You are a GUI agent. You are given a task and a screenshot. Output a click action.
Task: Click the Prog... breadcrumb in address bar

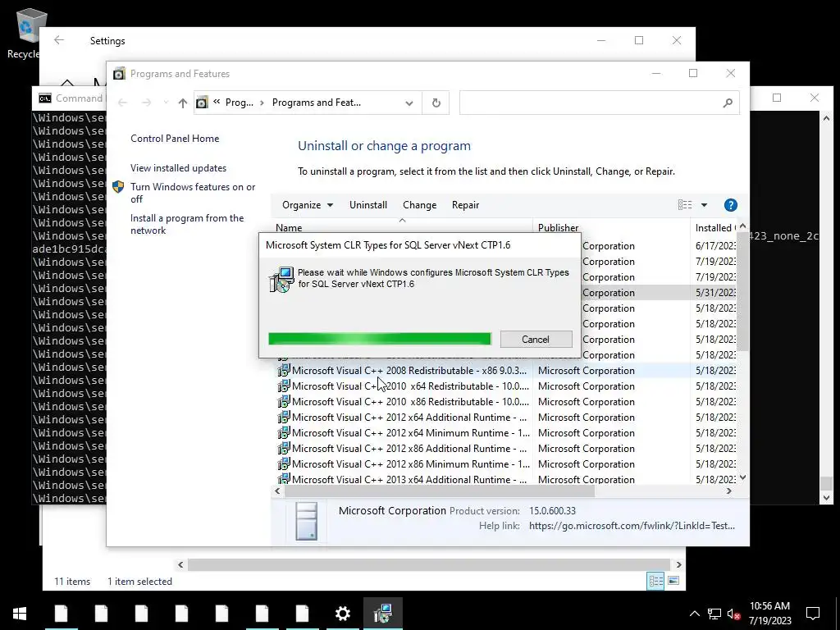239,103
